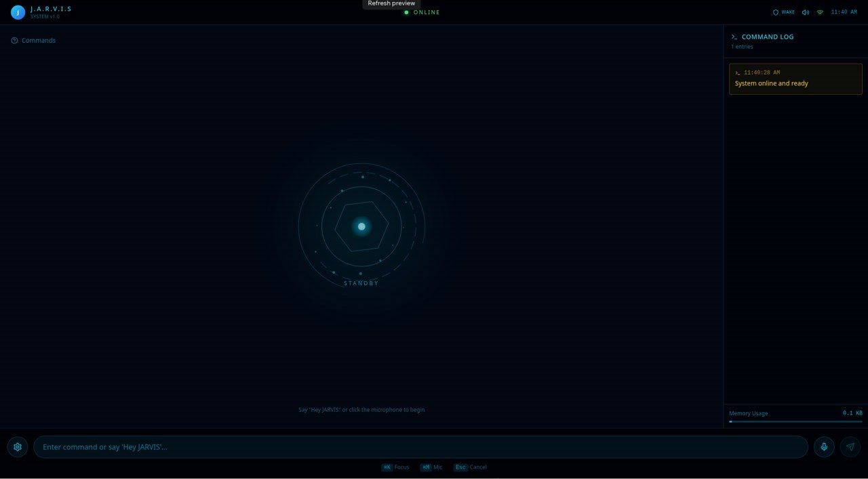Screen dimensions: 868x479
Task: Click the ⌘M Mic shortcut hint
Action: [x=431, y=467]
